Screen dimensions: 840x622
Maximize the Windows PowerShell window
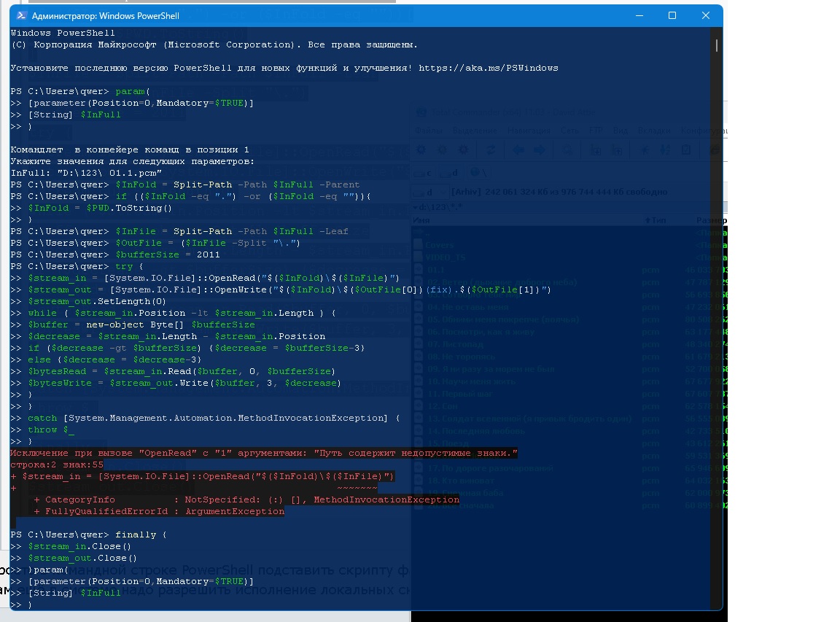coord(672,15)
